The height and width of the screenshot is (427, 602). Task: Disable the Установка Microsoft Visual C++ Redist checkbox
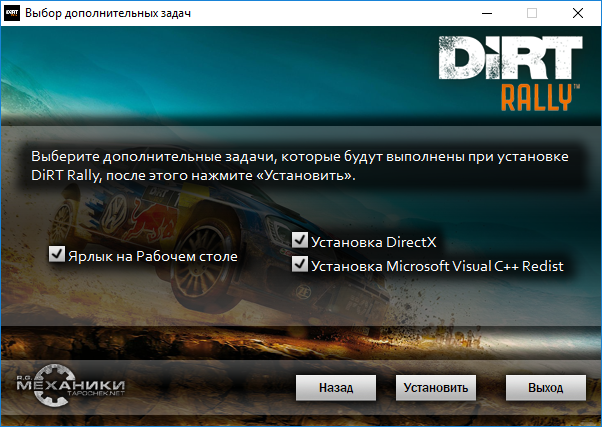299,265
